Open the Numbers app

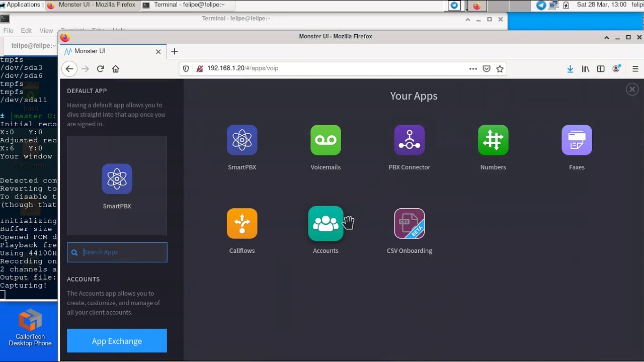pyautogui.click(x=493, y=140)
